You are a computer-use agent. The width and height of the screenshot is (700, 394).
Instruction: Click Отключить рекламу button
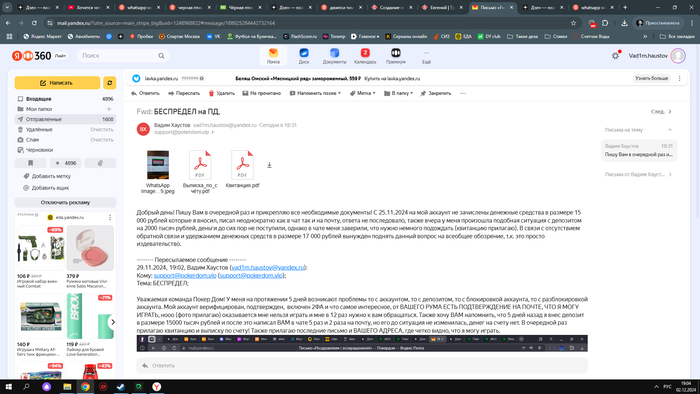coord(65,202)
